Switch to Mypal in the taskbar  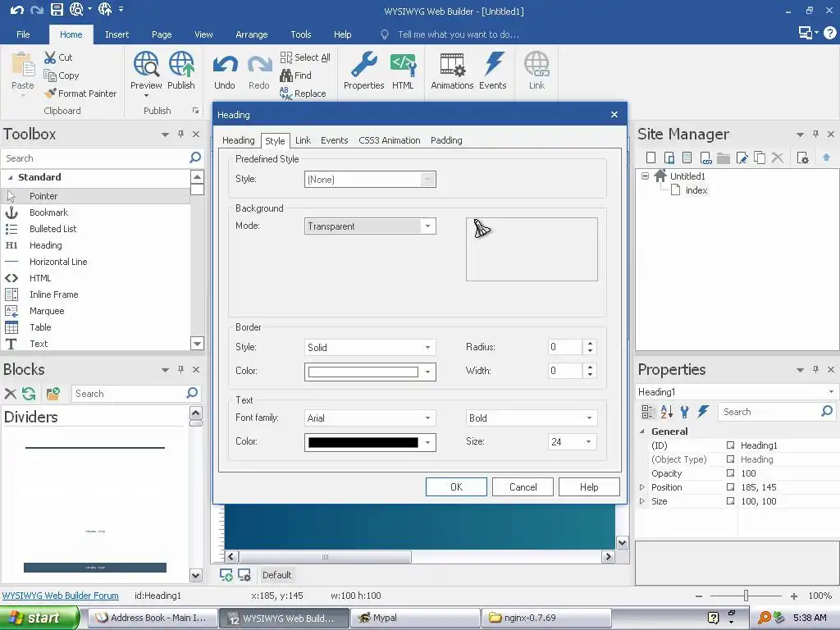pos(414,618)
